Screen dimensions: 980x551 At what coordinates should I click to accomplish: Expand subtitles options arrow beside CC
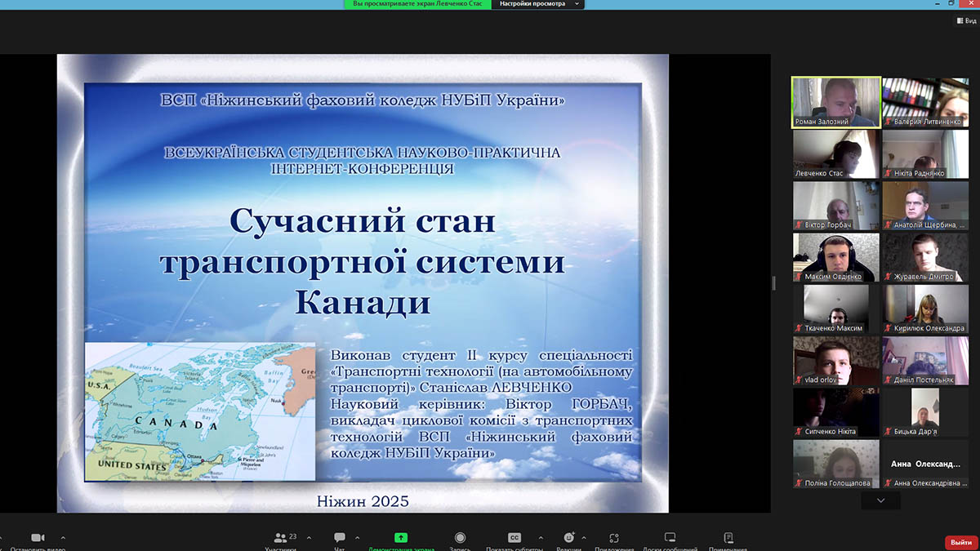tap(540, 538)
